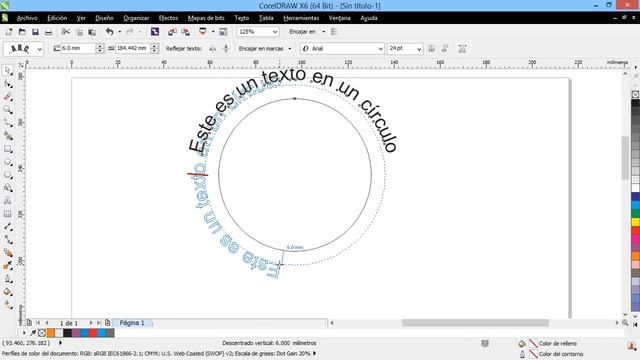Open the Arial font list dropdown

coord(380,49)
